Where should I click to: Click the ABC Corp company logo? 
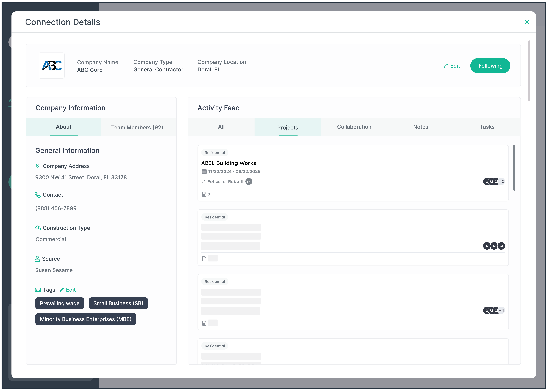tap(52, 65)
